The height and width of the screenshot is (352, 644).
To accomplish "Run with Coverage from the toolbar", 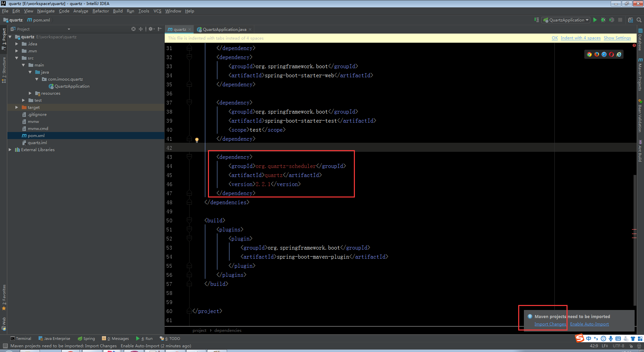I will (612, 20).
